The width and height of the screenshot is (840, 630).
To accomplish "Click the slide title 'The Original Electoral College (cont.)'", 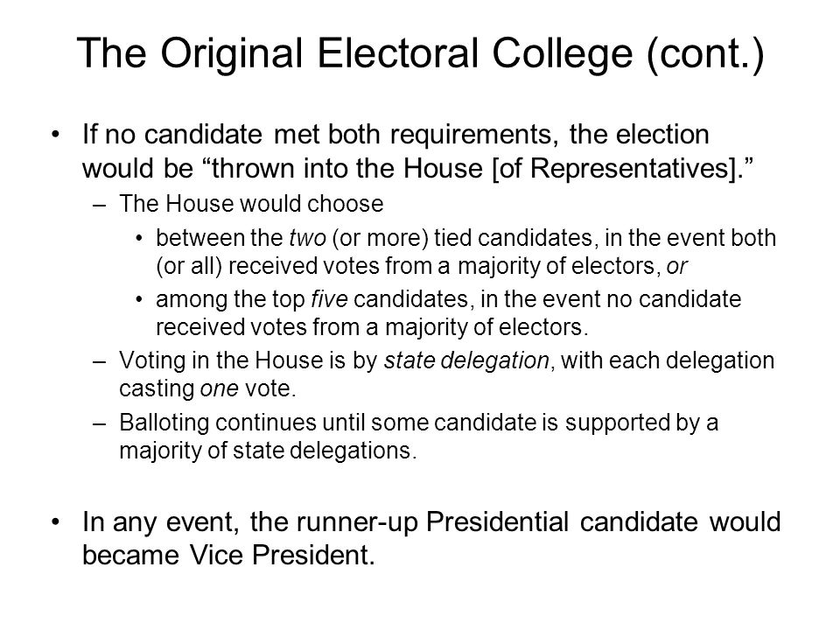I will 420,54.
